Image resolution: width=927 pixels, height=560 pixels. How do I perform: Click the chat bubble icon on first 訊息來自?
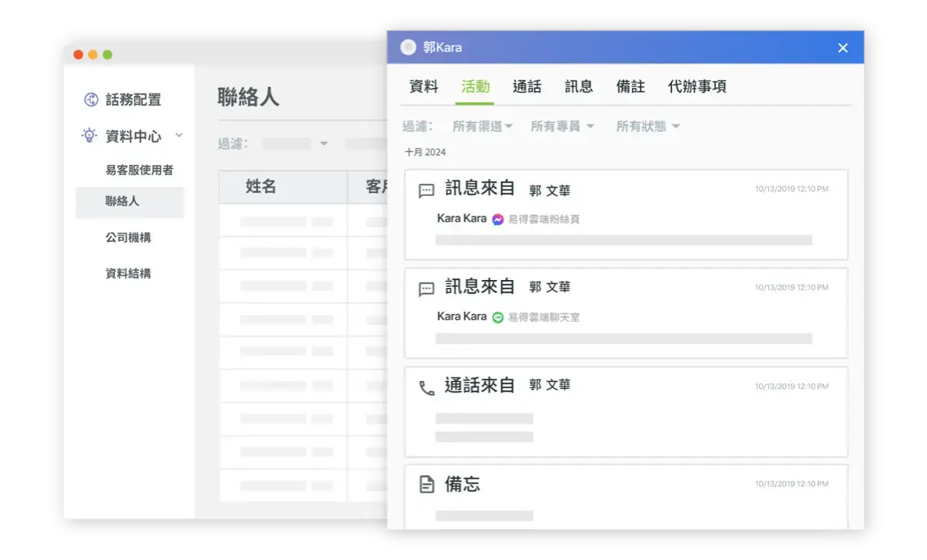tap(426, 191)
